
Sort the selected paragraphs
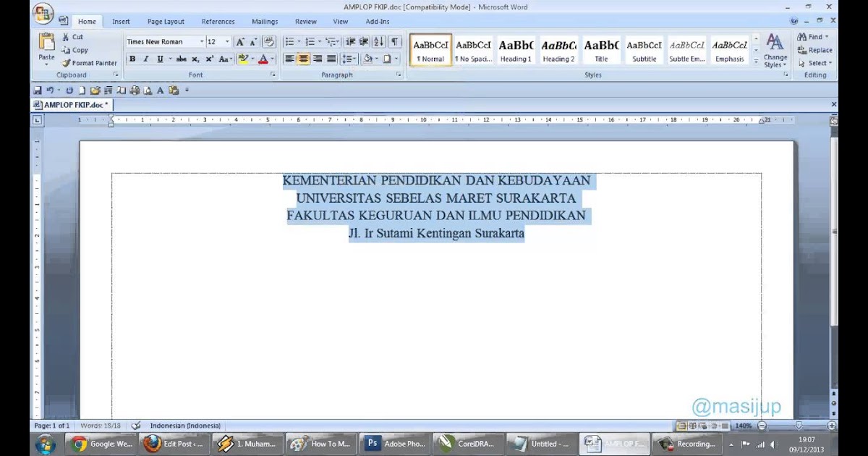tap(379, 42)
